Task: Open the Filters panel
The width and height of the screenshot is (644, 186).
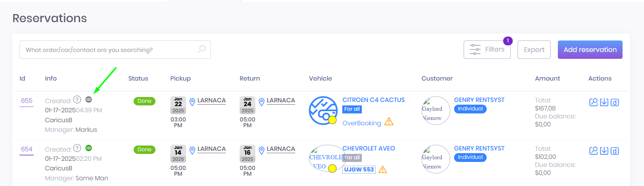Action: click(x=487, y=50)
